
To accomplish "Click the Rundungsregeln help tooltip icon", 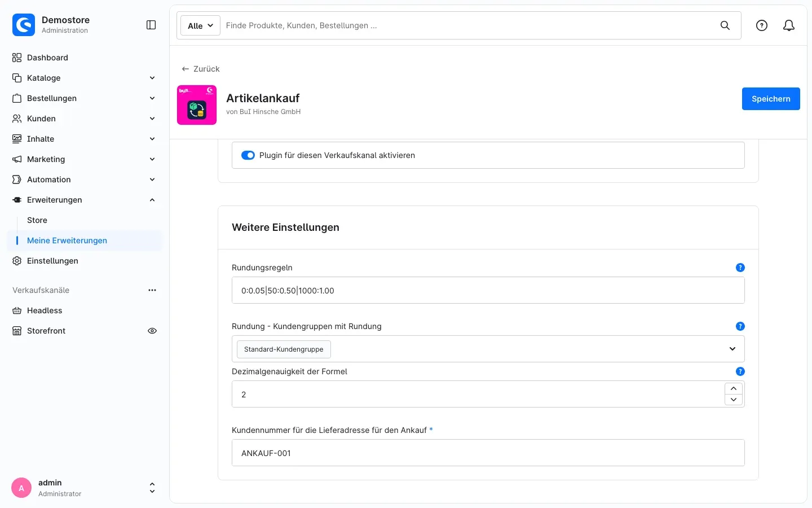I will tap(740, 268).
